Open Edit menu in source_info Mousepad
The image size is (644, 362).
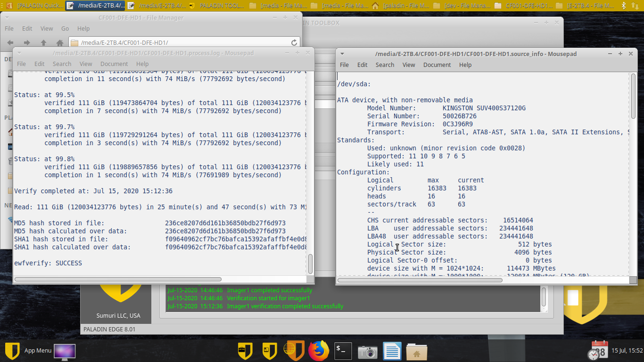point(362,65)
